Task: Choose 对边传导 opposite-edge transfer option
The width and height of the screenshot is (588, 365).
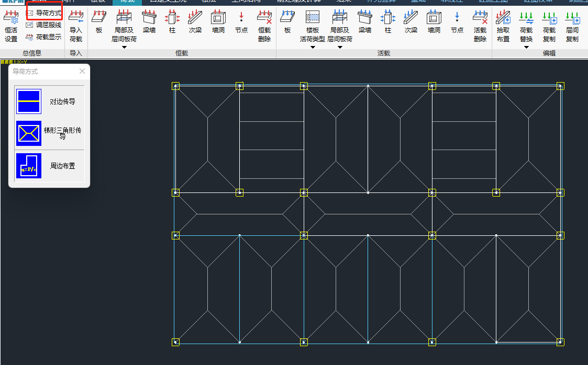Action: pyautogui.click(x=50, y=101)
